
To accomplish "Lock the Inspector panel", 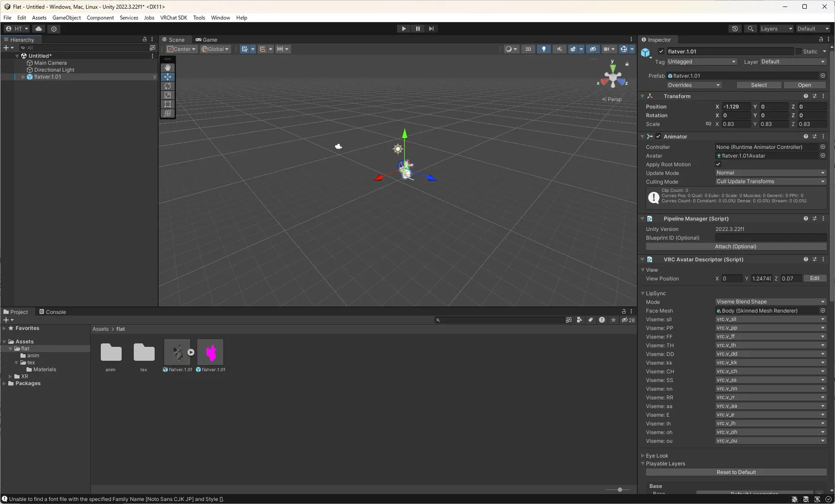I will click(x=821, y=39).
